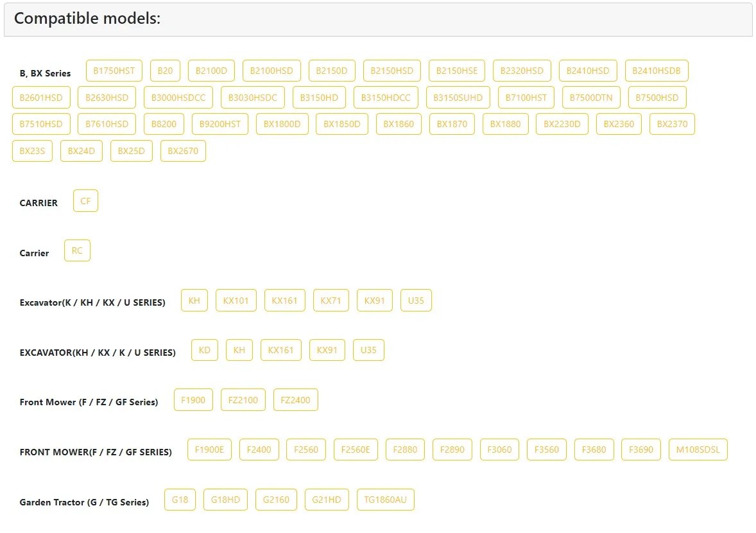The width and height of the screenshot is (756, 533).
Task: Click the B3030HSDC model tag
Action: (253, 98)
